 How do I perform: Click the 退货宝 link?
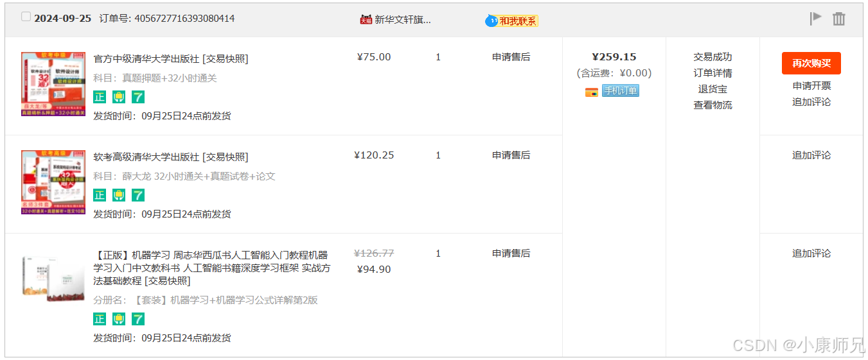(713, 89)
